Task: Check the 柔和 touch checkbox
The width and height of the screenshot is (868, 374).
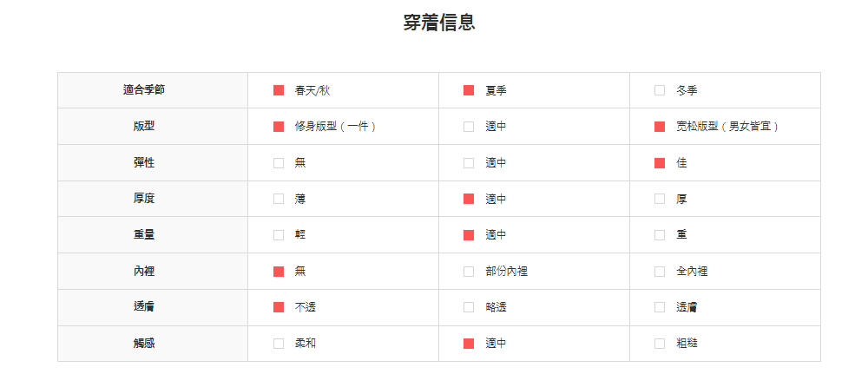Action: pos(279,344)
